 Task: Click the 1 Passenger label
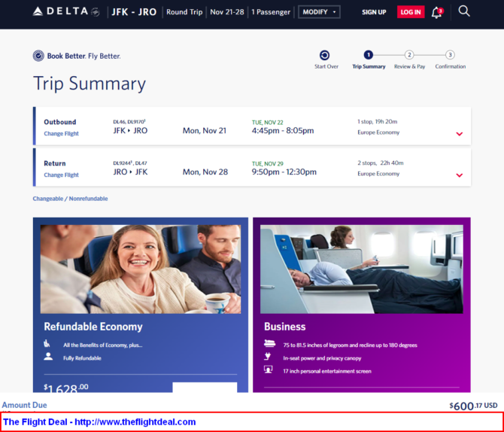click(271, 12)
